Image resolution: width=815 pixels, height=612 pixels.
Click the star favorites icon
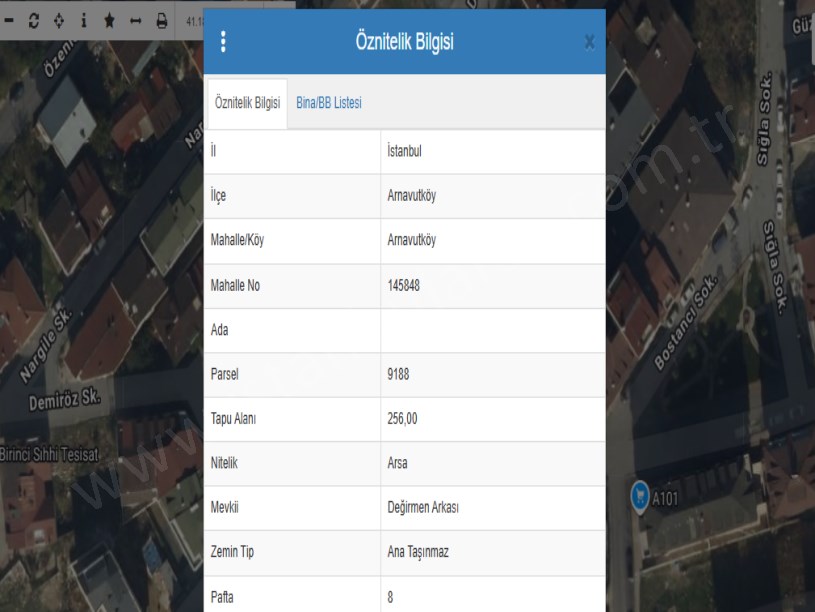[109, 20]
